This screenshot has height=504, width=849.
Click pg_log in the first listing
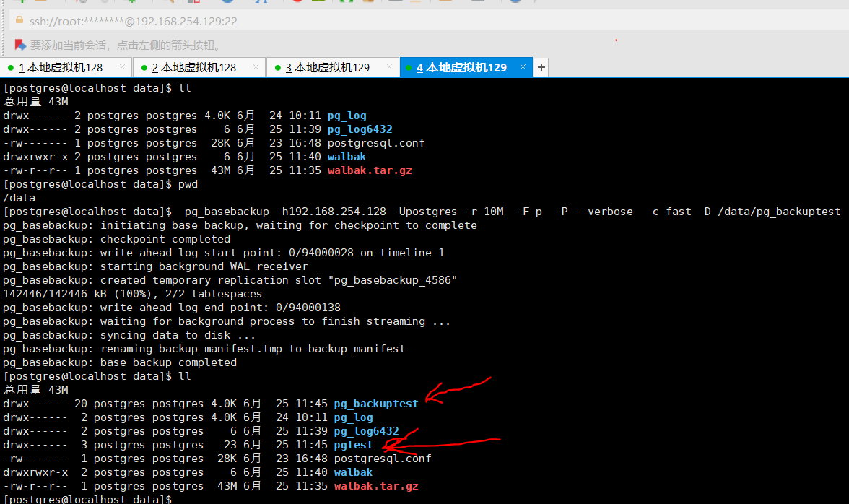pyautogui.click(x=347, y=116)
